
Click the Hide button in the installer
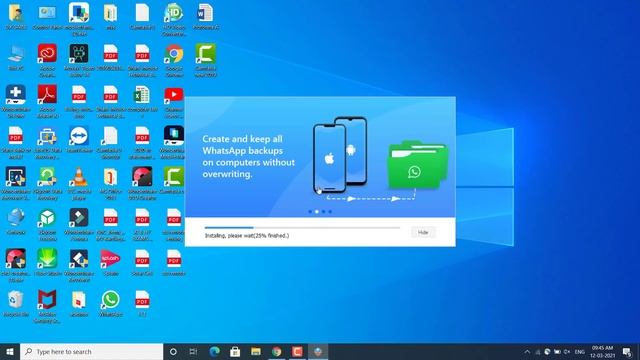pos(423,232)
